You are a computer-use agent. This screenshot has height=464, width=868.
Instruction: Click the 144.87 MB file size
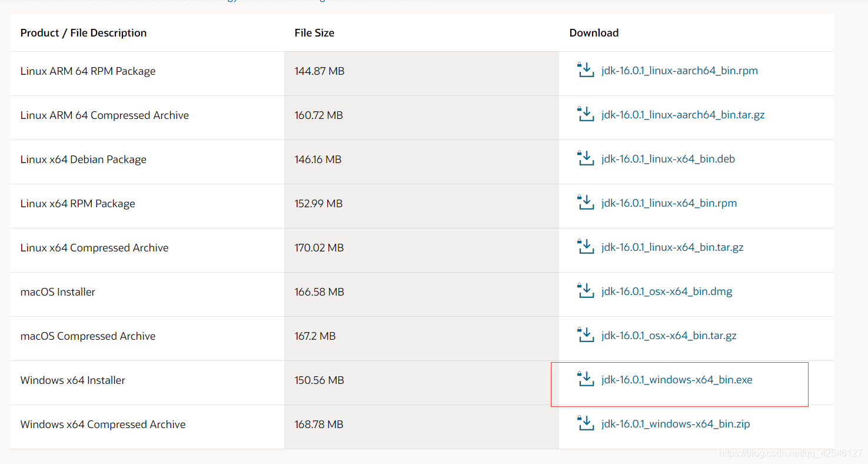pyautogui.click(x=320, y=71)
